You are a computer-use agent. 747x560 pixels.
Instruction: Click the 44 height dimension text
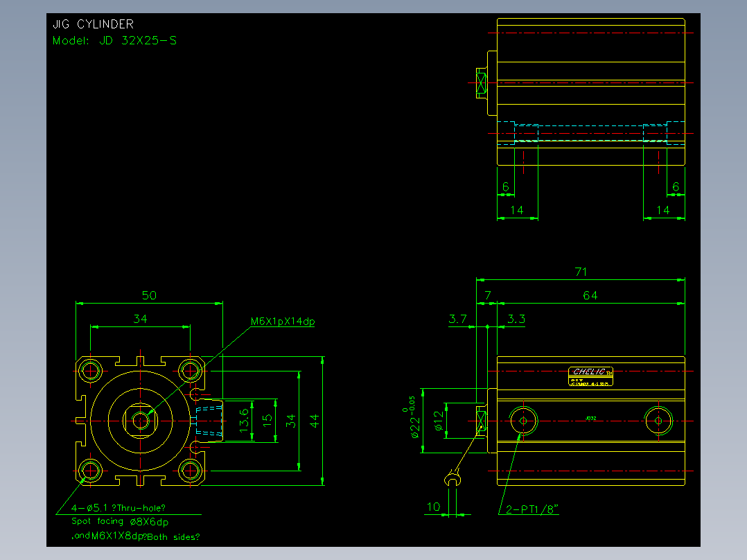click(315, 421)
